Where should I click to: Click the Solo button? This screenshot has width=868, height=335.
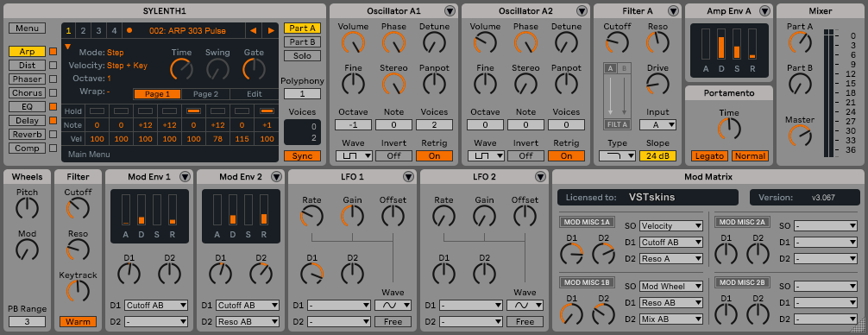(302, 56)
